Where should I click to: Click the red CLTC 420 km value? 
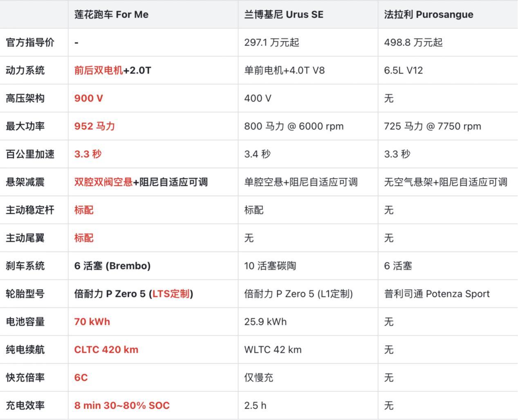tap(106, 350)
